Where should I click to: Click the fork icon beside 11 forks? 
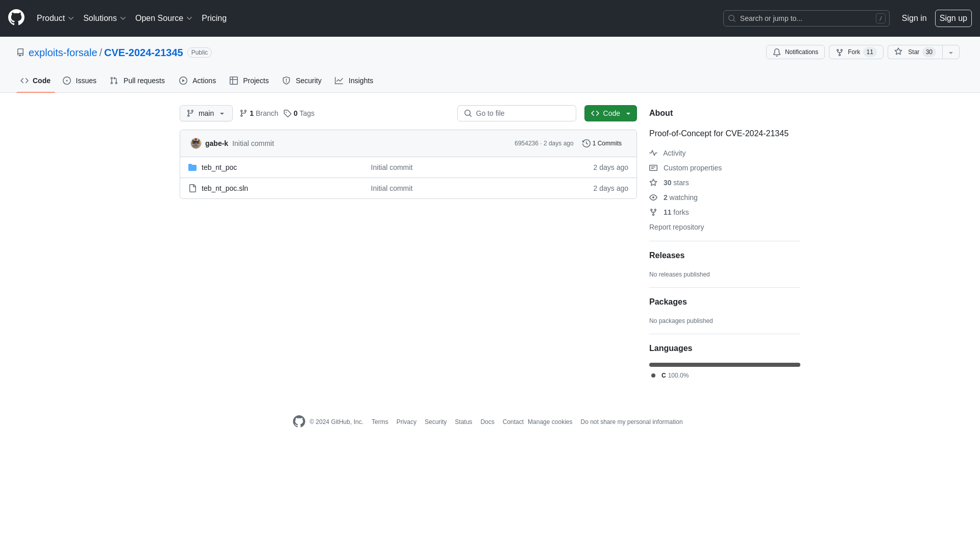point(653,212)
